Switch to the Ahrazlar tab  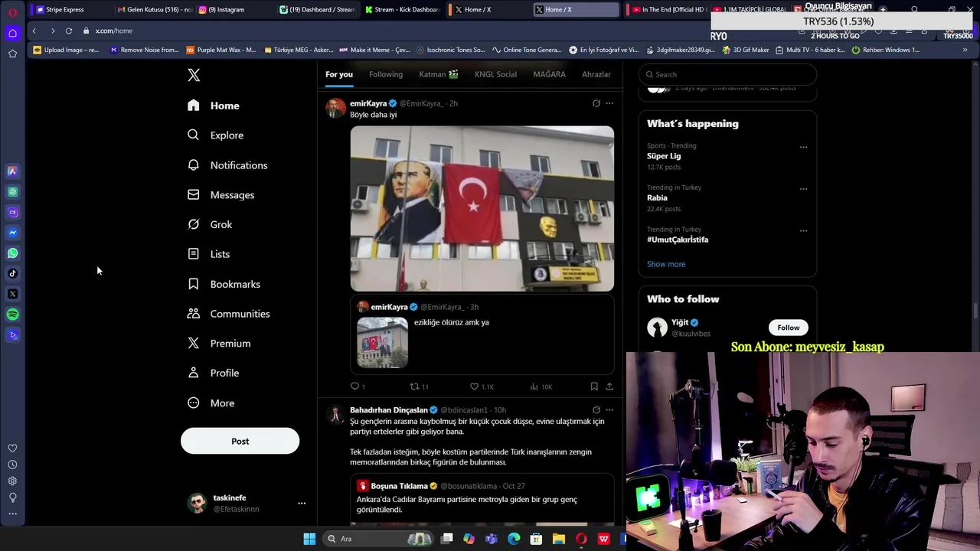pos(596,74)
